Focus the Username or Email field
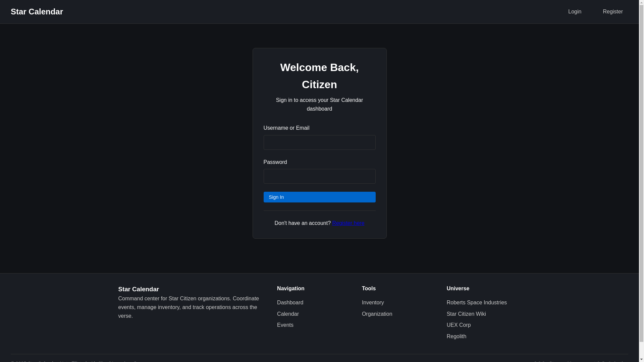644x362 pixels. [319, 142]
